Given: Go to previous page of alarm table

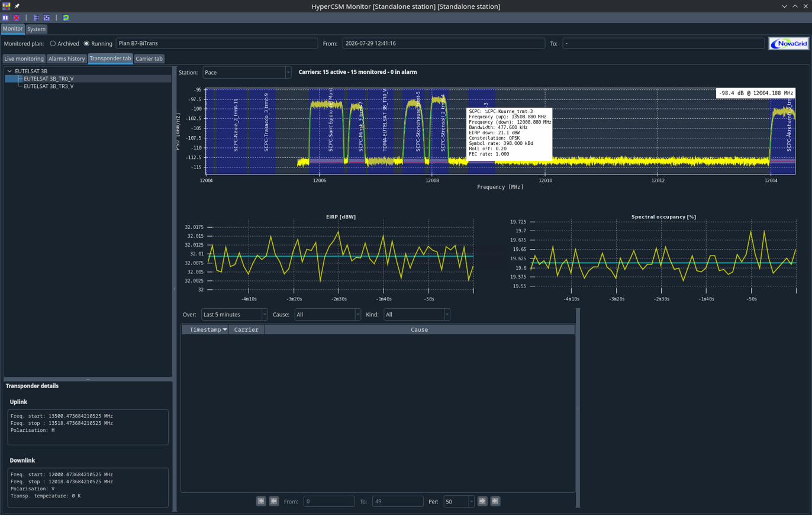Looking at the screenshot, I should 274,501.
